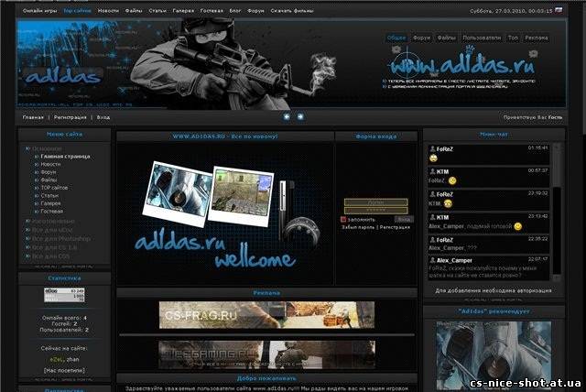
Task: Open 'Файлы' in the left site menu
Action: [49, 180]
